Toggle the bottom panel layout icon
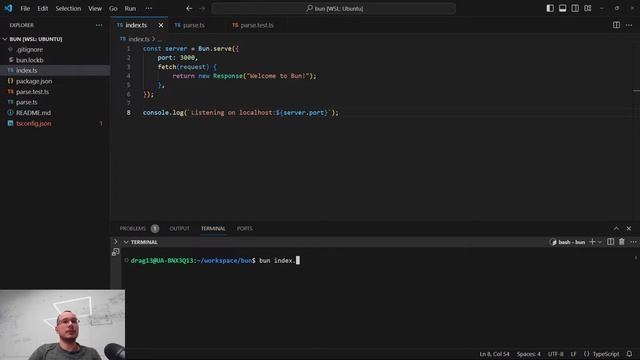The height and width of the screenshot is (360, 640). tap(562, 8)
